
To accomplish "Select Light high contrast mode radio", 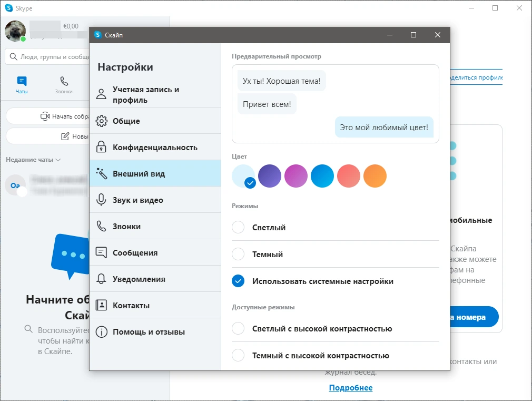I will (238, 328).
